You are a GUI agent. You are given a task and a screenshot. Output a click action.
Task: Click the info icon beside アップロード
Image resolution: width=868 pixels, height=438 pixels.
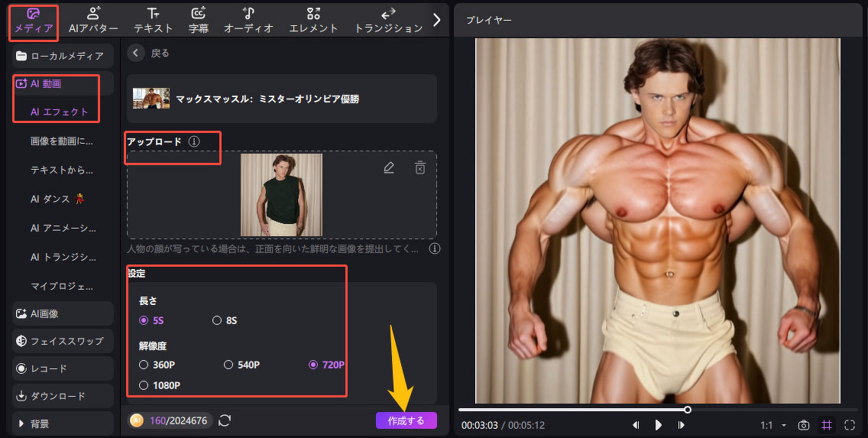pos(194,141)
